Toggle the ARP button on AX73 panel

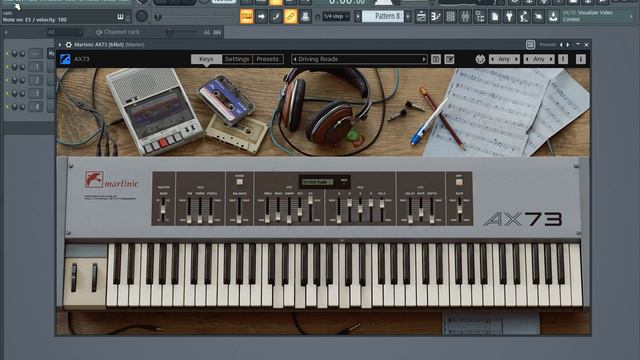tap(459, 182)
